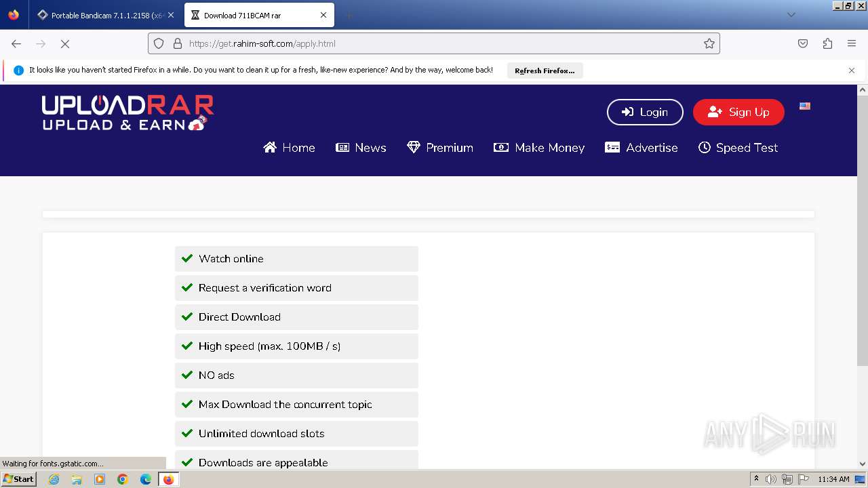Open the media player taskbar icon
The image size is (868, 488).
point(100,479)
